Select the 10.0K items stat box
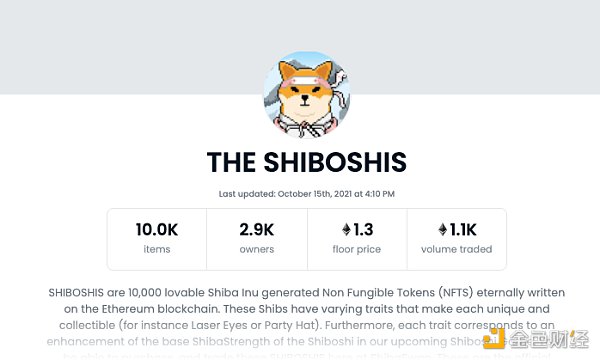The width and height of the screenshot is (600, 360). click(x=157, y=239)
